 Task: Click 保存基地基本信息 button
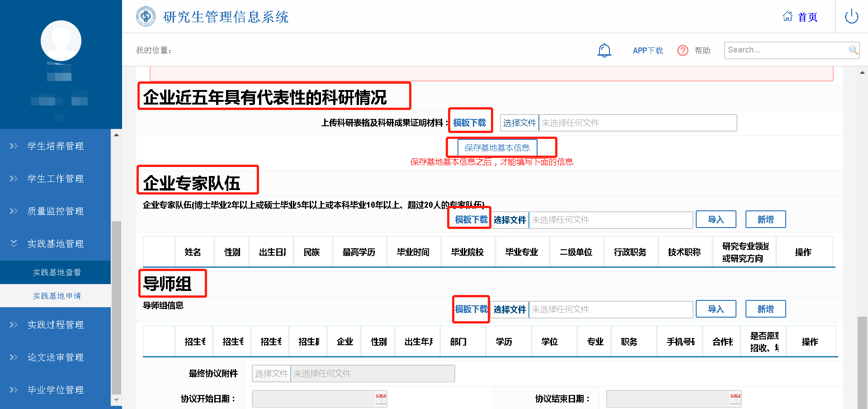coord(497,148)
